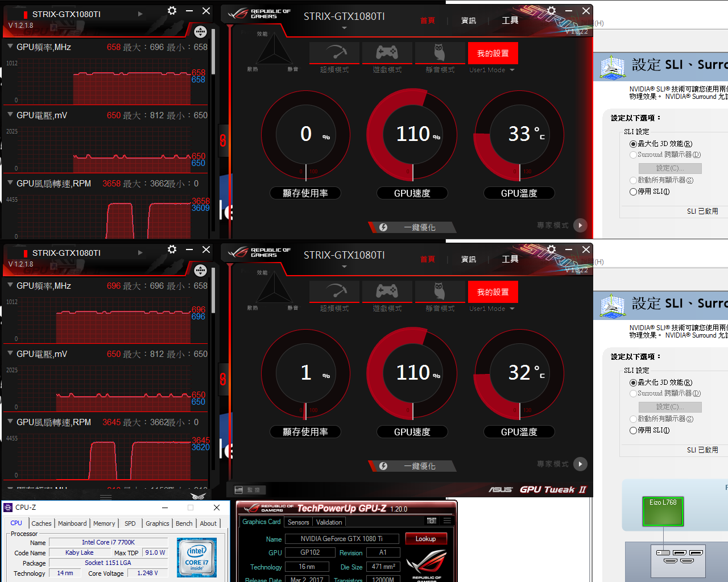Click 我的設置 button in 32°C window
728x582 pixels.
pos(493,292)
